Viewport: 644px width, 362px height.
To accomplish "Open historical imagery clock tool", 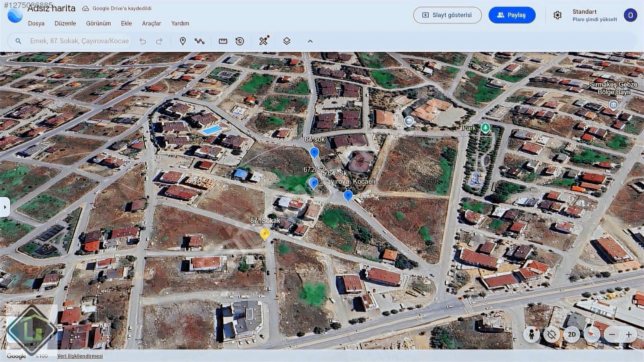I will coord(240,41).
